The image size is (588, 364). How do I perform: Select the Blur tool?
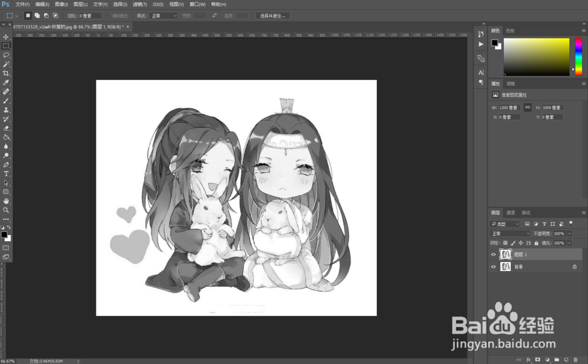pos(6,146)
